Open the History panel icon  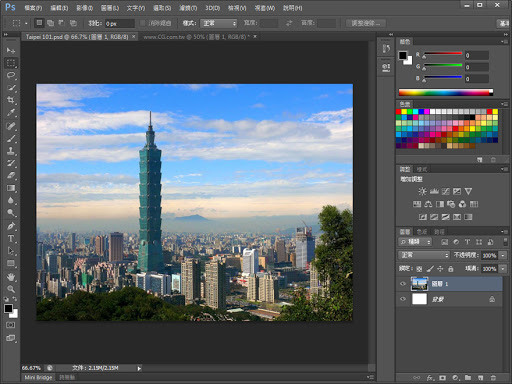[x=386, y=49]
